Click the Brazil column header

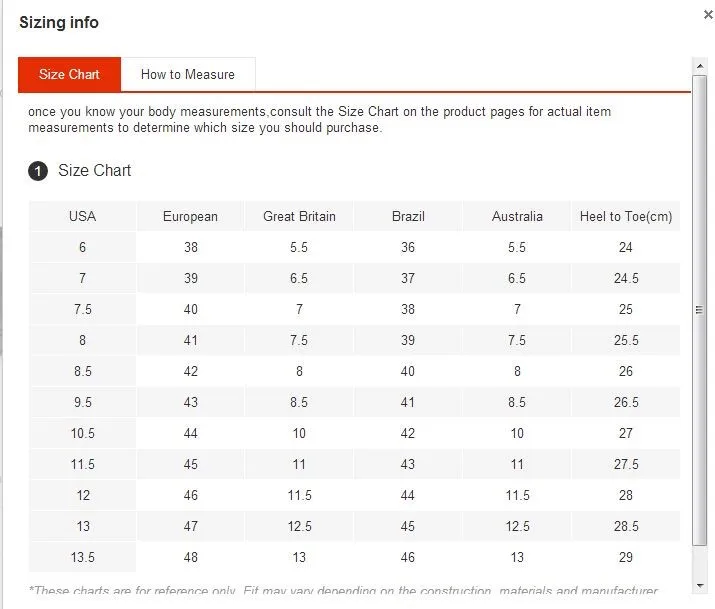point(408,216)
